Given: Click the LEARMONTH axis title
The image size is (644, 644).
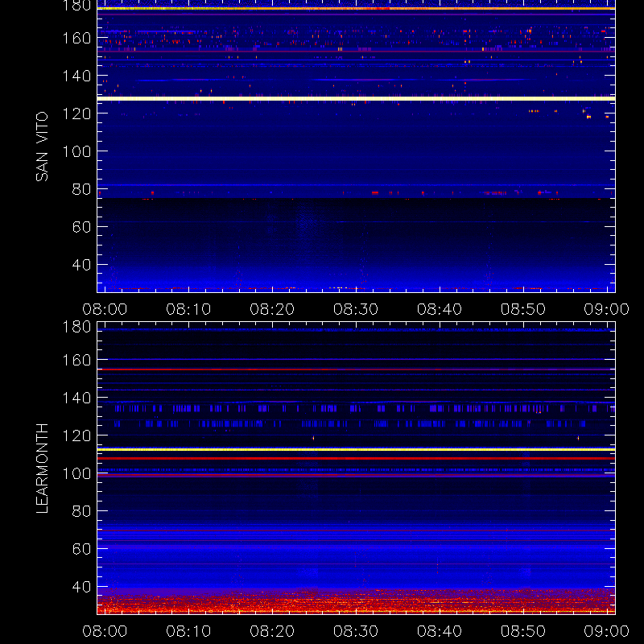Looking at the screenshot, I should (42, 469).
